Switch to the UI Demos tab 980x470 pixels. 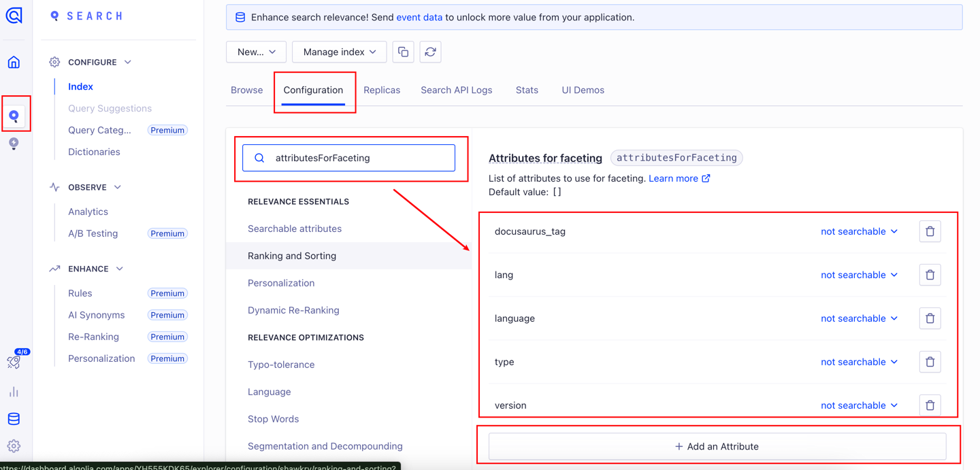click(583, 90)
